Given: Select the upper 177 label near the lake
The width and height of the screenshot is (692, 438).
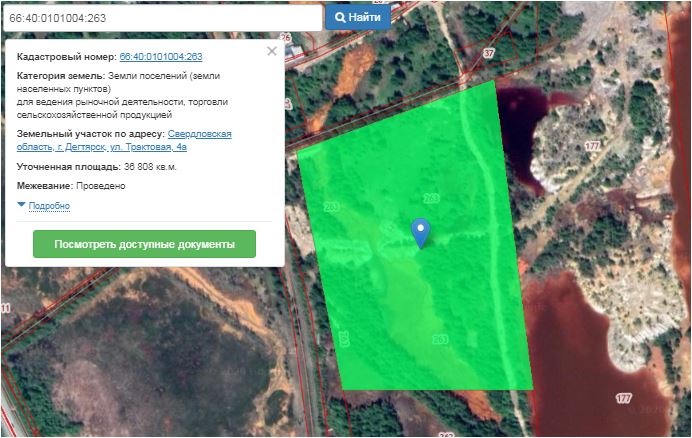Looking at the screenshot, I should pyautogui.click(x=592, y=146).
